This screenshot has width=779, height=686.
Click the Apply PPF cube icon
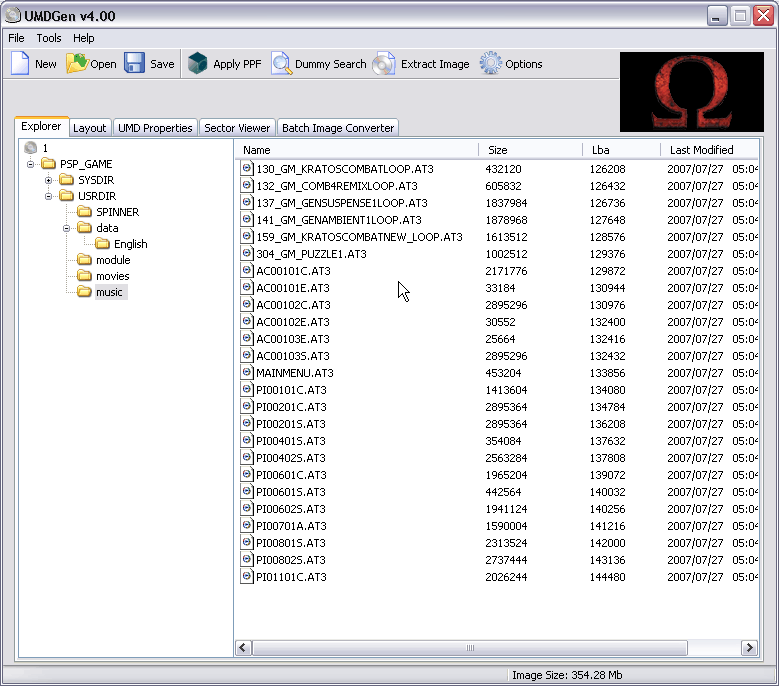point(197,64)
